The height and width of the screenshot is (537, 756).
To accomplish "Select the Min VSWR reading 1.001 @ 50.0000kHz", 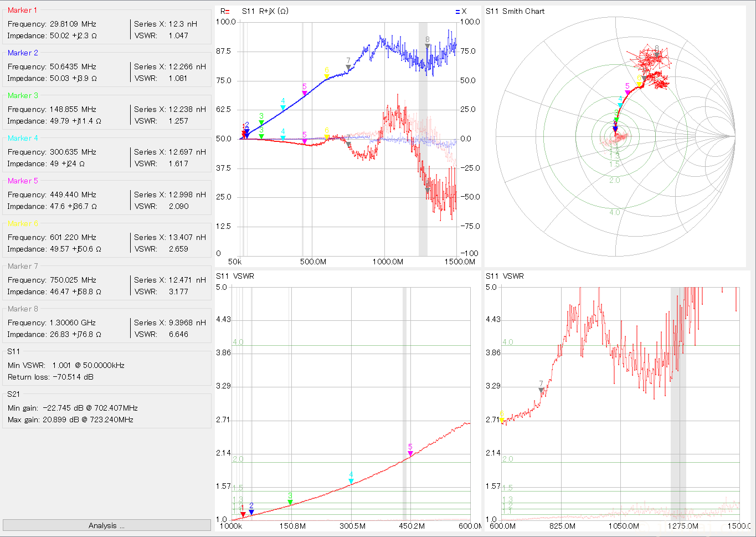I will coord(89,365).
